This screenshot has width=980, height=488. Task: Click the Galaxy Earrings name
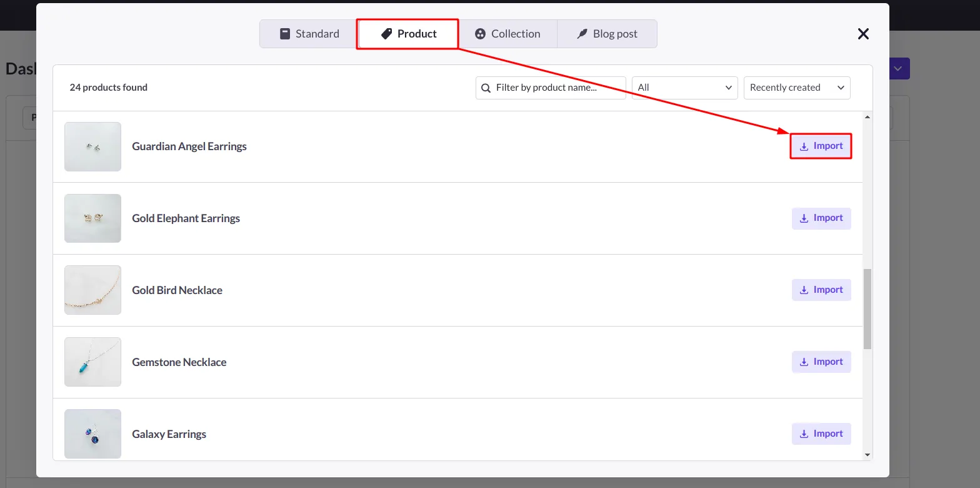point(169,434)
